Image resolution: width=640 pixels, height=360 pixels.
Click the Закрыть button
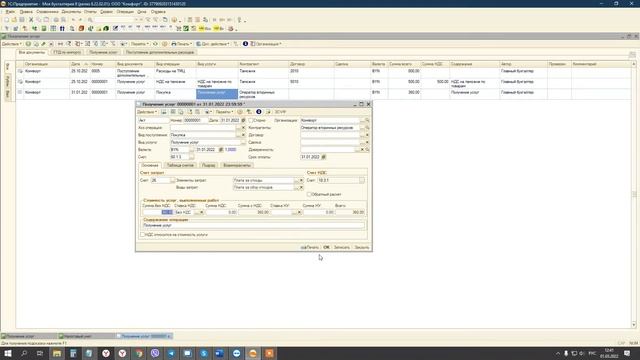click(362, 247)
